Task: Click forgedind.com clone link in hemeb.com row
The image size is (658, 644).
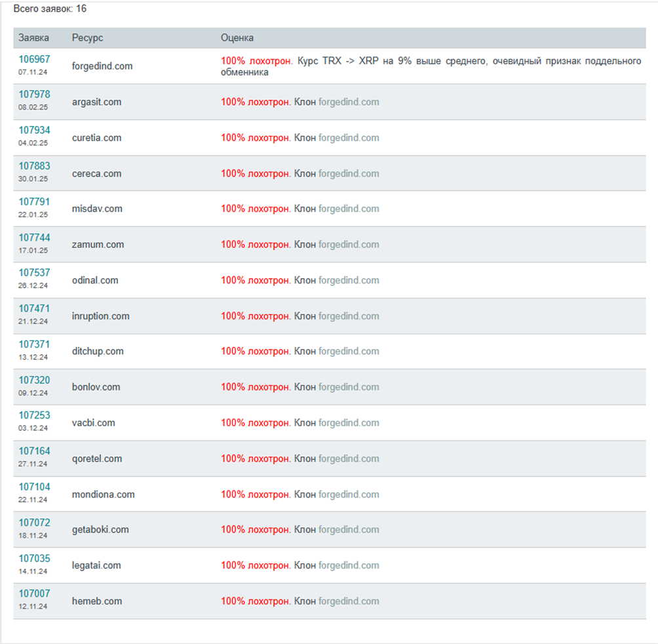Action: pos(349,601)
